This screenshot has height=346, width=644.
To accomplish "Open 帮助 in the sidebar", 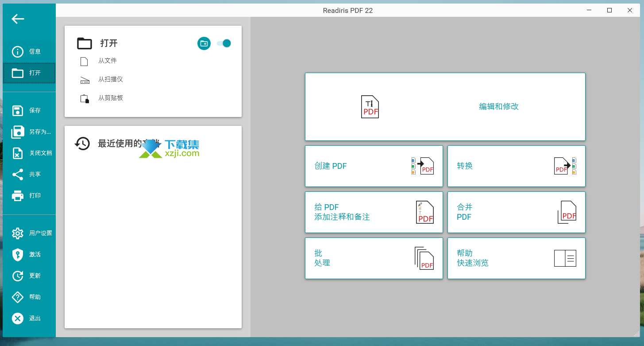I will click(29, 297).
